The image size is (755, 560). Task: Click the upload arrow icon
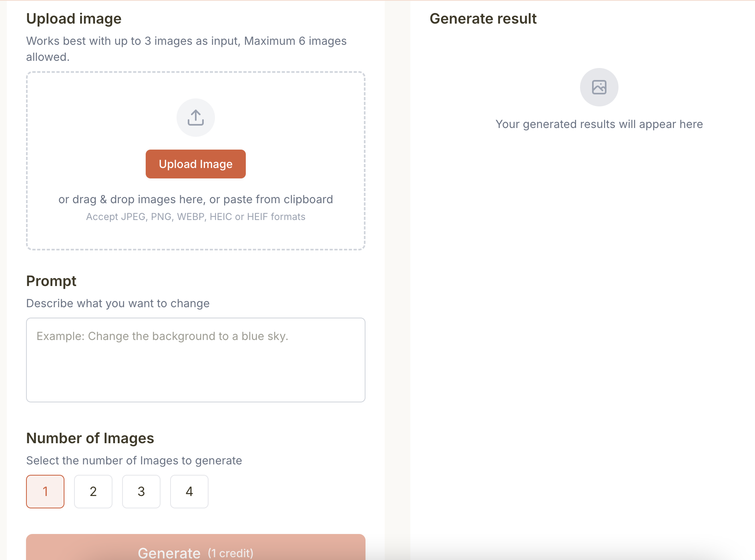[196, 118]
